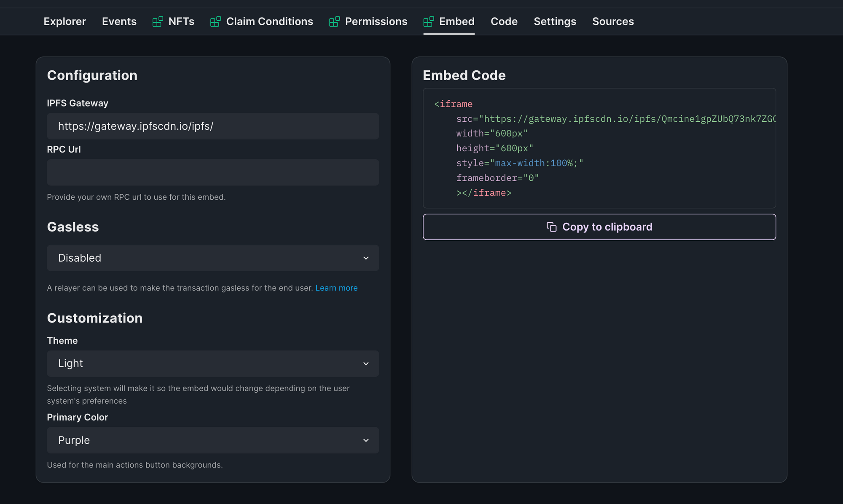Click the Configuration heading
The height and width of the screenshot is (504, 843).
click(92, 75)
